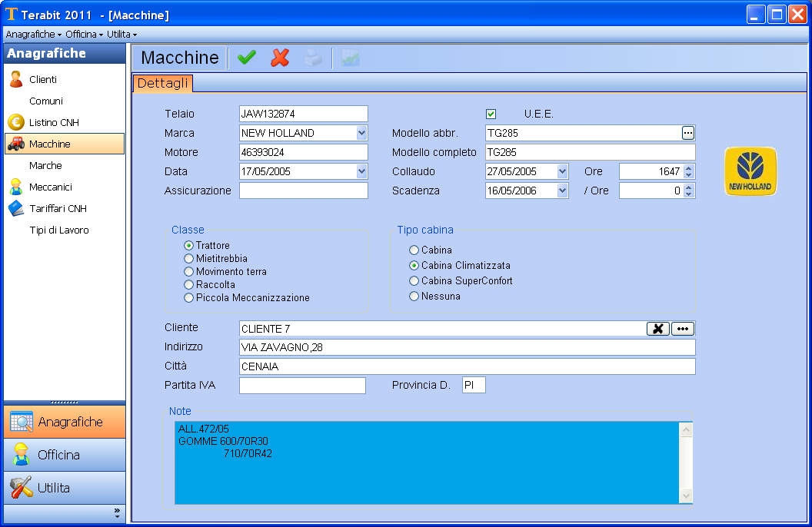The width and height of the screenshot is (812, 527).
Task: Click into the Modello completo field
Action: coord(591,152)
